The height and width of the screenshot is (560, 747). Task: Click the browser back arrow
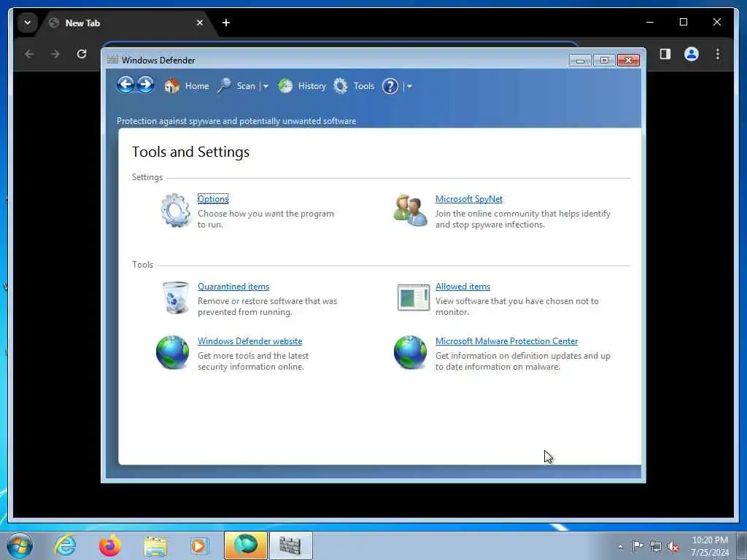(x=29, y=54)
